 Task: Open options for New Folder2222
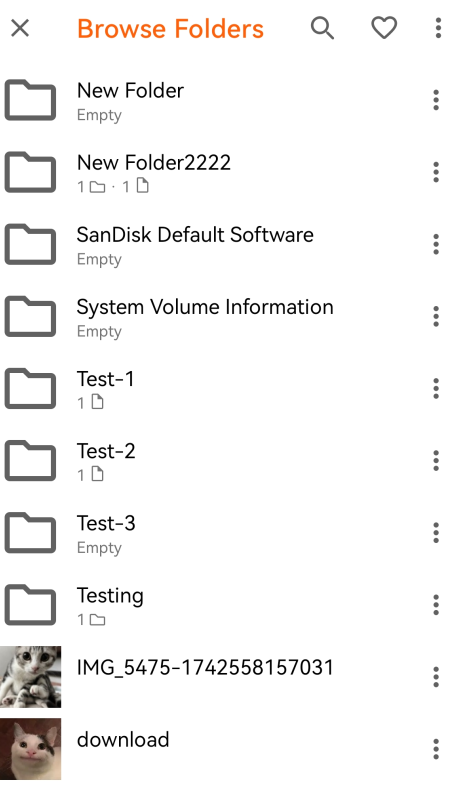coord(436,173)
